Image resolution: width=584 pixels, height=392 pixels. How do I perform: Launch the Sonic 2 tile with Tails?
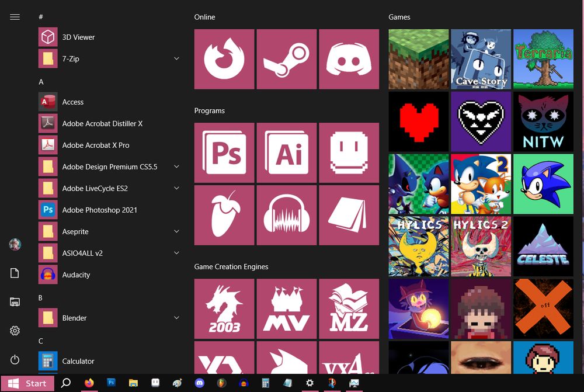pos(481,184)
